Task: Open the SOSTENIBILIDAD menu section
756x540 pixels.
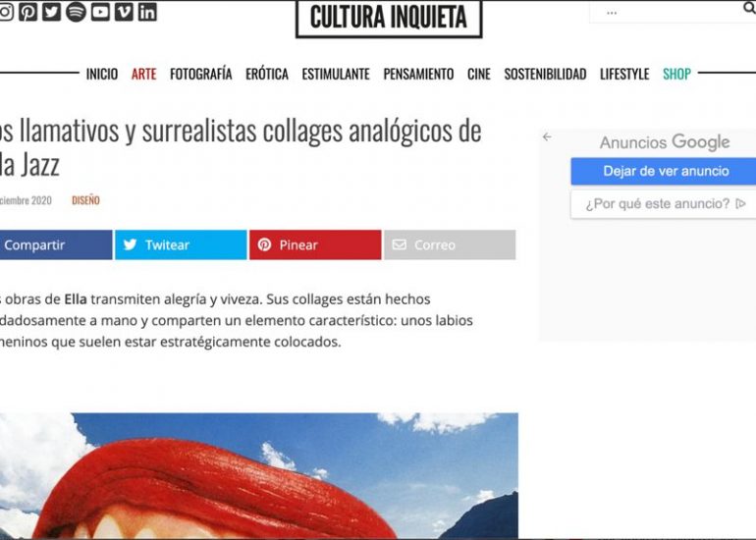Action: tap(545, 74)
